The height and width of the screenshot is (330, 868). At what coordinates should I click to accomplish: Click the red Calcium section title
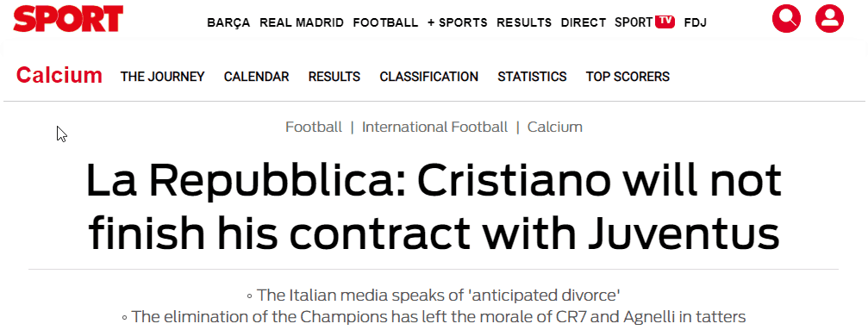[59, 75]
